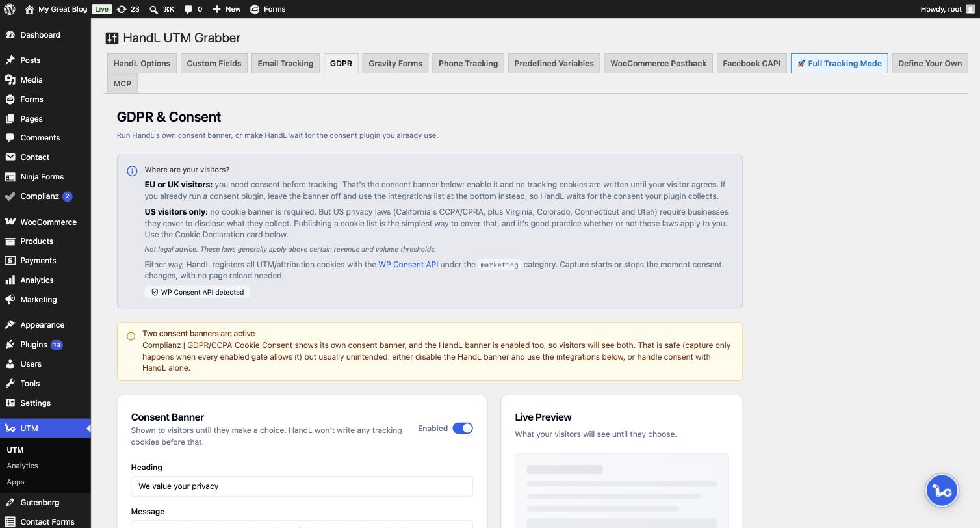Image resolution: width=980 pixels, height=528 pixels.
Task: Click the Ninja Forms icon
Action: [x=10, y=177]
